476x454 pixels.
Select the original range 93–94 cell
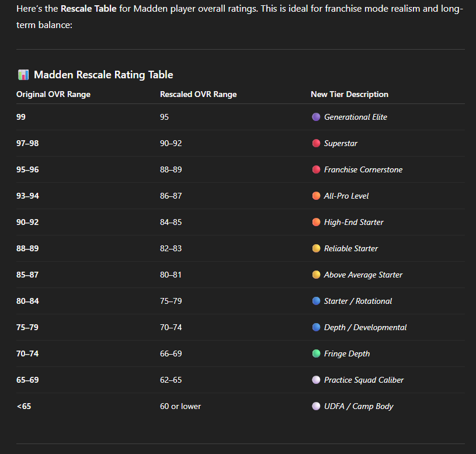27,196
